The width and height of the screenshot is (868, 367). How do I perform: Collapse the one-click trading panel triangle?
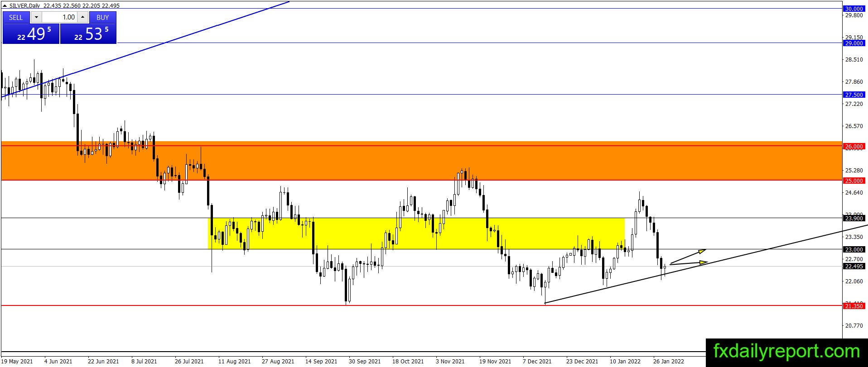pyautogui.click(x=5, y=6)
